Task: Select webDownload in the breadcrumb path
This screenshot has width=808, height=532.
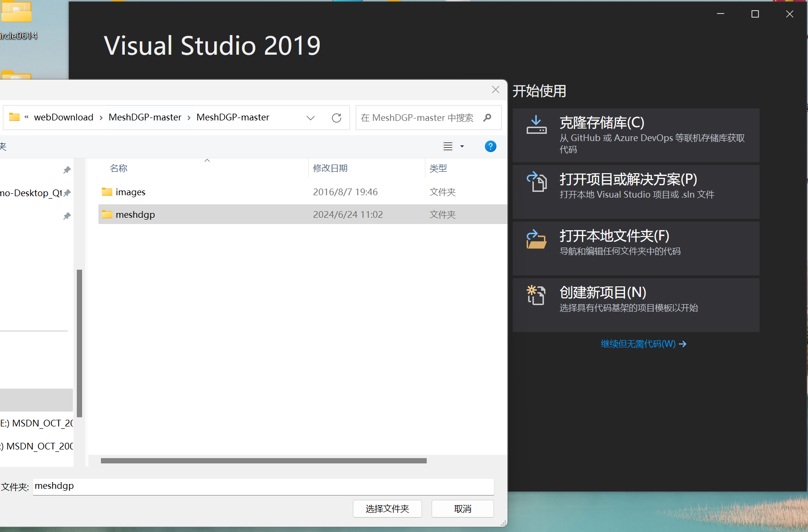Action: pos(63,117)
